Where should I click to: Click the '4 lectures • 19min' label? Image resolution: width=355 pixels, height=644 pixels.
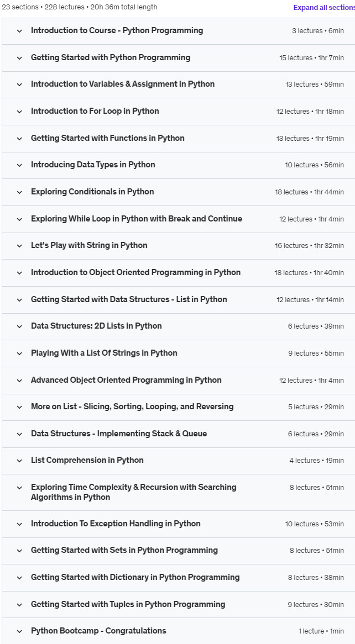click(x=316, y=461)
